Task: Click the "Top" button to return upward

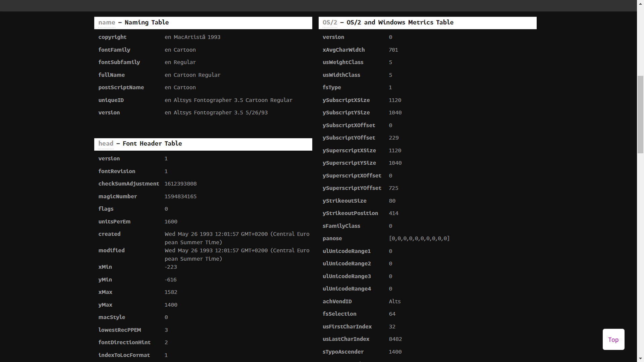Action: pyautogui.click(x=613, y=339)
